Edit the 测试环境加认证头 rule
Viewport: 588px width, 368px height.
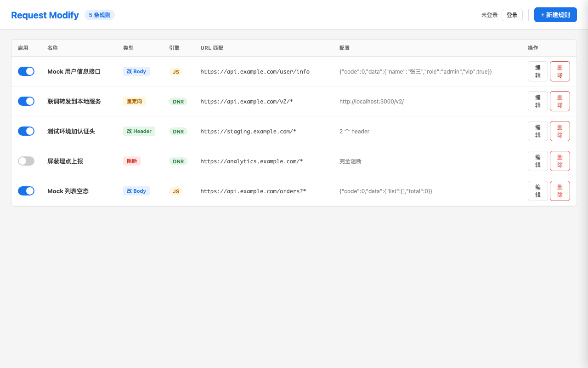538,131
